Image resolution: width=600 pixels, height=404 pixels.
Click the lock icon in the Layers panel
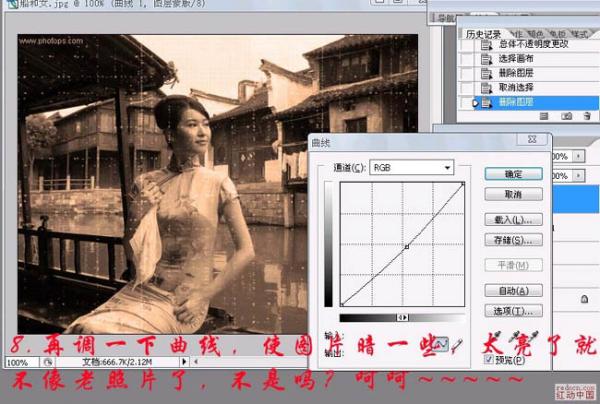point(584,298)
